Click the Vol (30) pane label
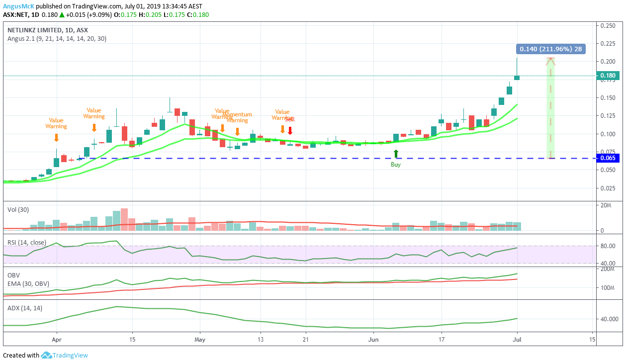Screen dimensions: 626x364 point(17,209)
